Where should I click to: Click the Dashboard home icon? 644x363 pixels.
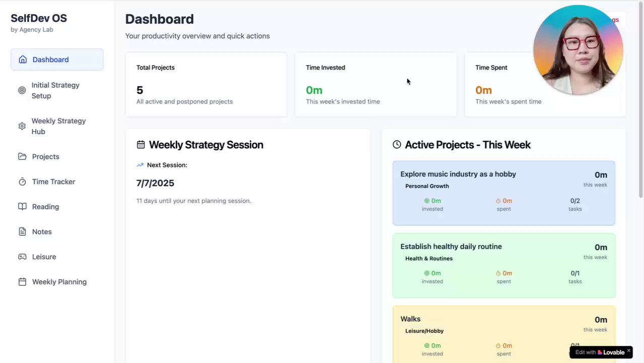pos(23,59)
